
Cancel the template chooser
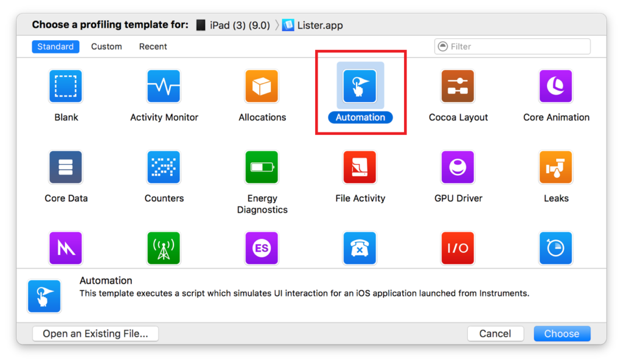coord(495,334)
